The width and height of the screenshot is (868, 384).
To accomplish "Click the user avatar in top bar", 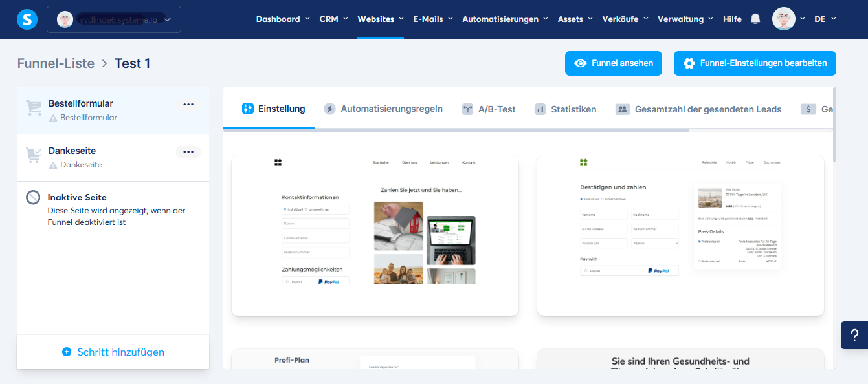I will click(784, 19).
